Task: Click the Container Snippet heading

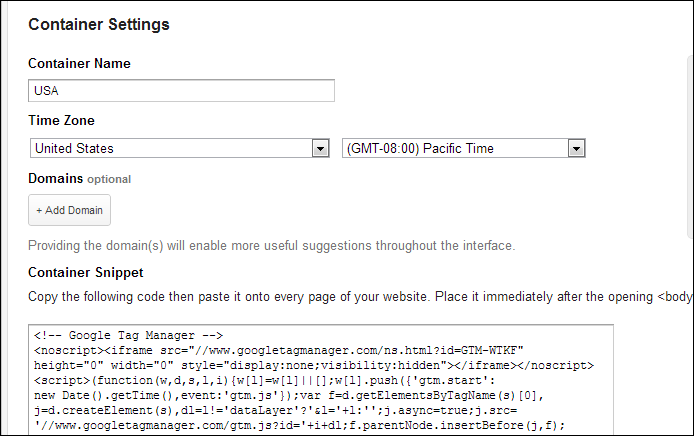Action: (x=85, y=272)
